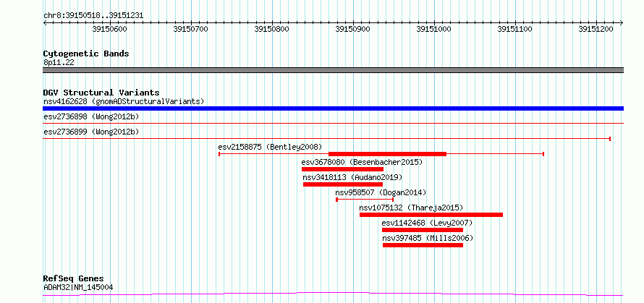
Task: Select esv2736898 (Wong2012b) variant label
Action: tap(91, 116)
